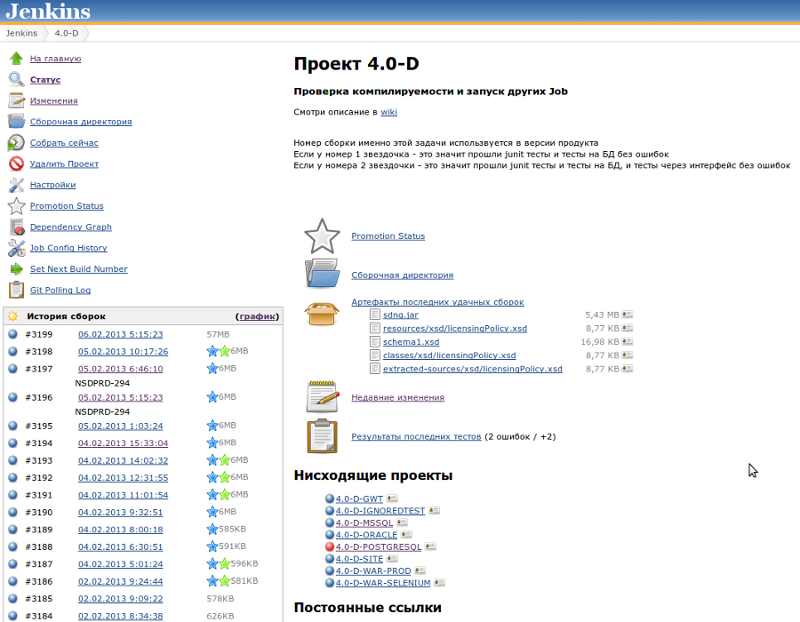Click the clock Собрать сейчас icon
The width and height of the screenshot is (800, 622).
click(x=16, y=142)
